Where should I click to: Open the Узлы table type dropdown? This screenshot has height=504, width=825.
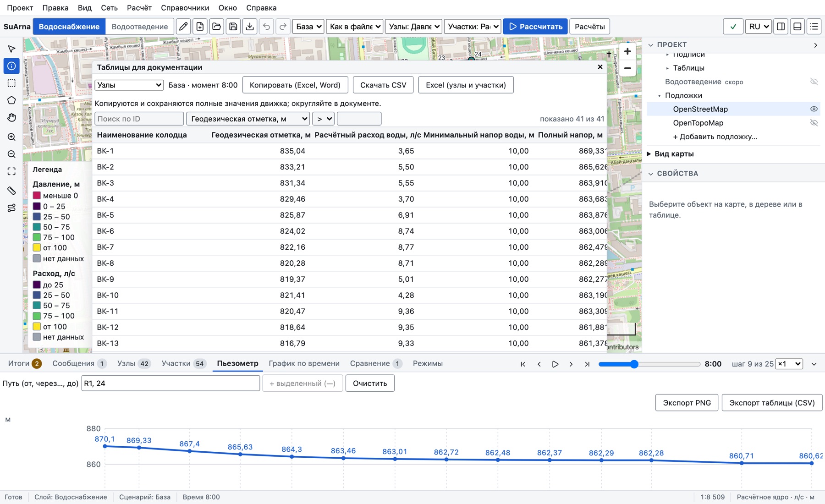coord(129,85)
